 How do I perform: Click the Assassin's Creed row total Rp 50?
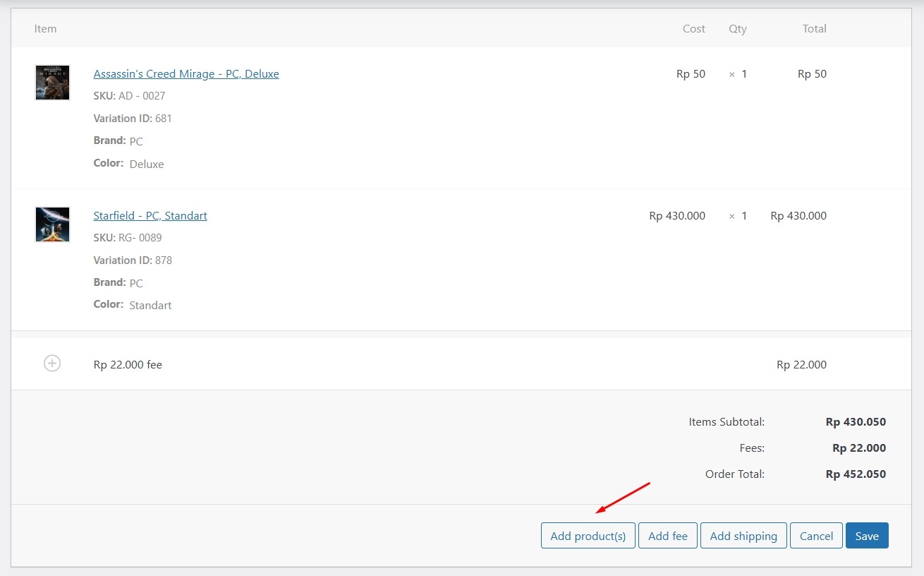pos(812,73)
